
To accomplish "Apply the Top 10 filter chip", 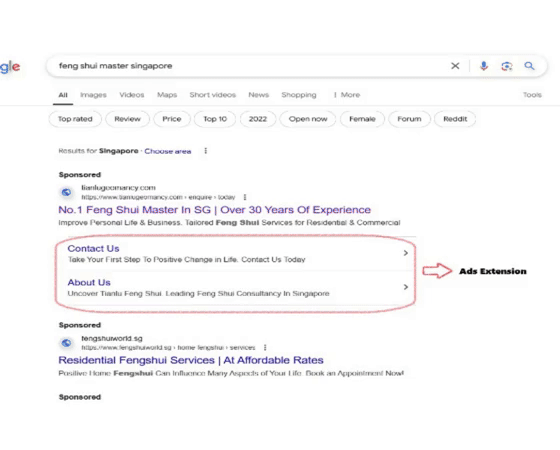I will pos(215,119).
